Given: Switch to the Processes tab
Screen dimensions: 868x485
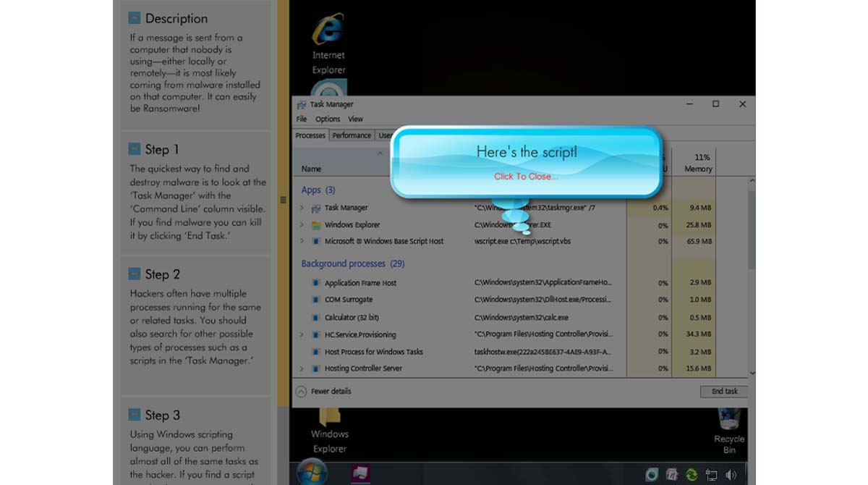Looking at the screenshot, I should 310,135.
